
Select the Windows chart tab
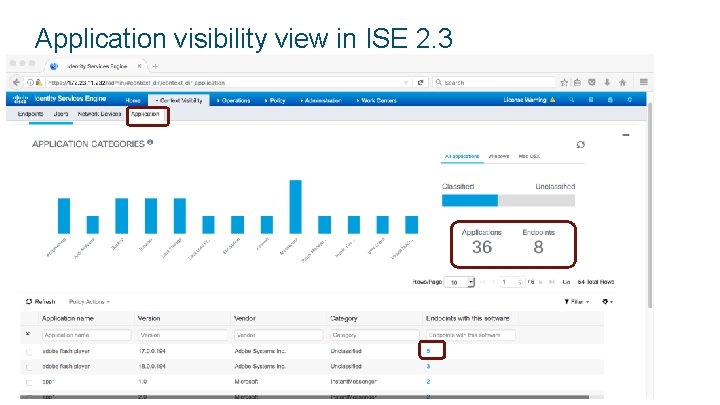[x=499, y=156]
